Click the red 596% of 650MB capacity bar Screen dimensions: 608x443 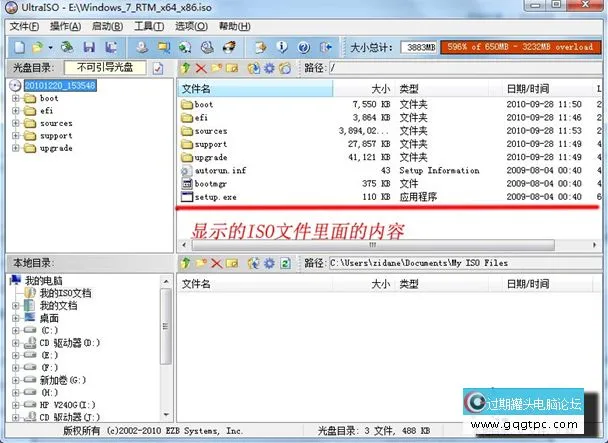pyautogui.click(x=520, y=47)
